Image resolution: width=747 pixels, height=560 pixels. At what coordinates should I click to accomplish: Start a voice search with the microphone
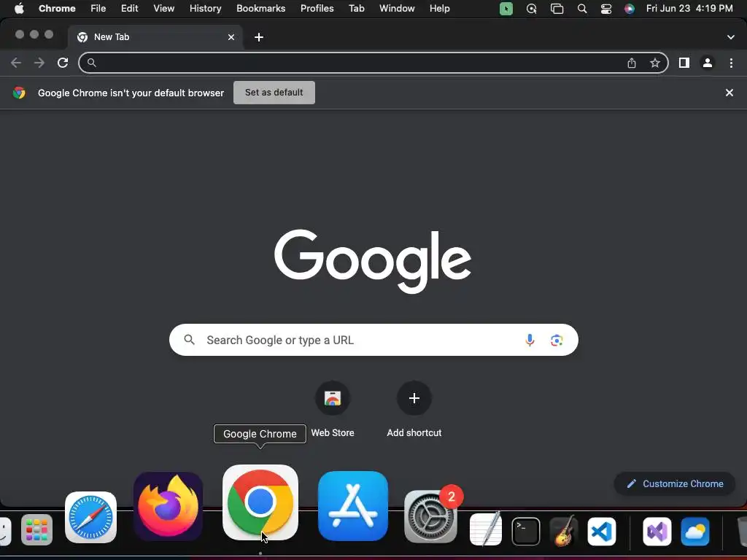530,340
